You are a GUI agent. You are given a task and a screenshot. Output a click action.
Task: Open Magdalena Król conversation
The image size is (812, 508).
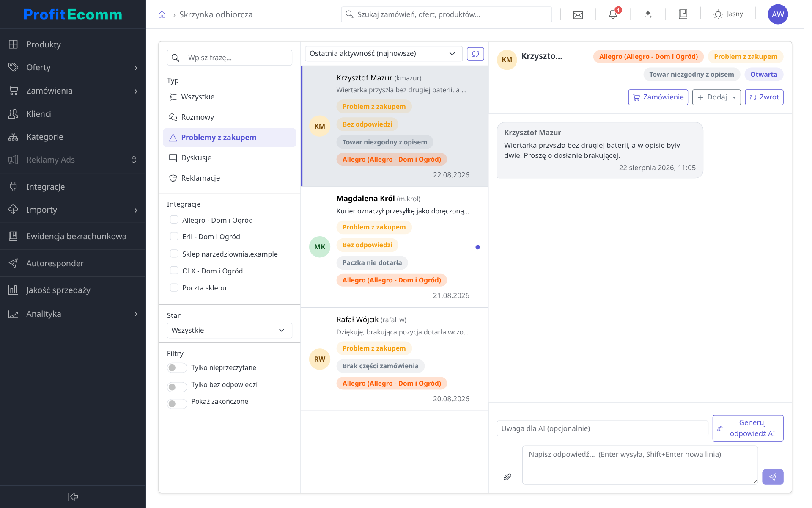click(x=394, y=247)
